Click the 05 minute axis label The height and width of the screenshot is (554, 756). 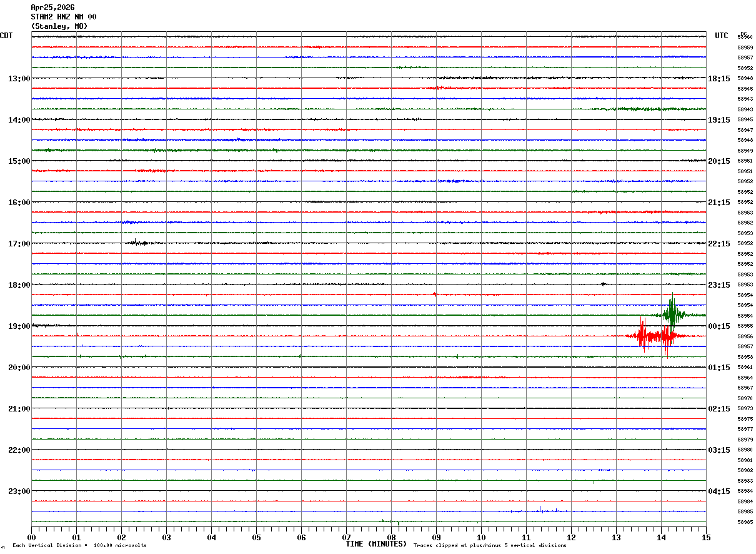[256, 537]
